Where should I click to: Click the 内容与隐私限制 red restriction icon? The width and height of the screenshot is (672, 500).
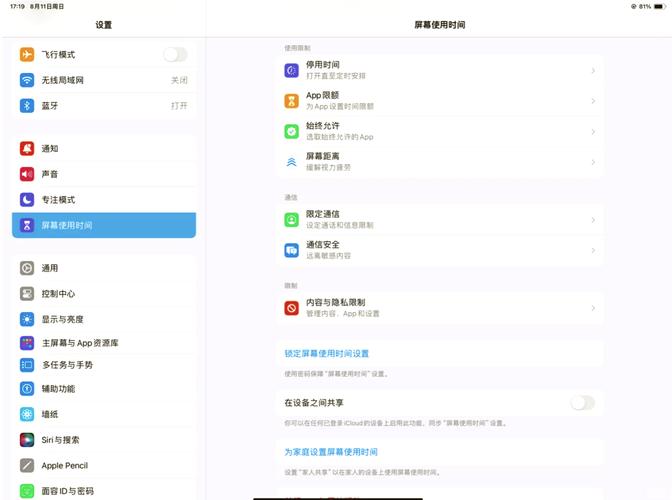point(291,308)
